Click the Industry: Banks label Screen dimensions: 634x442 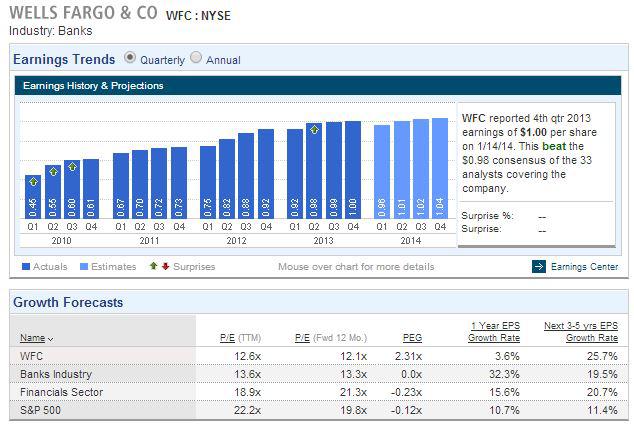[x=51, y=31]
